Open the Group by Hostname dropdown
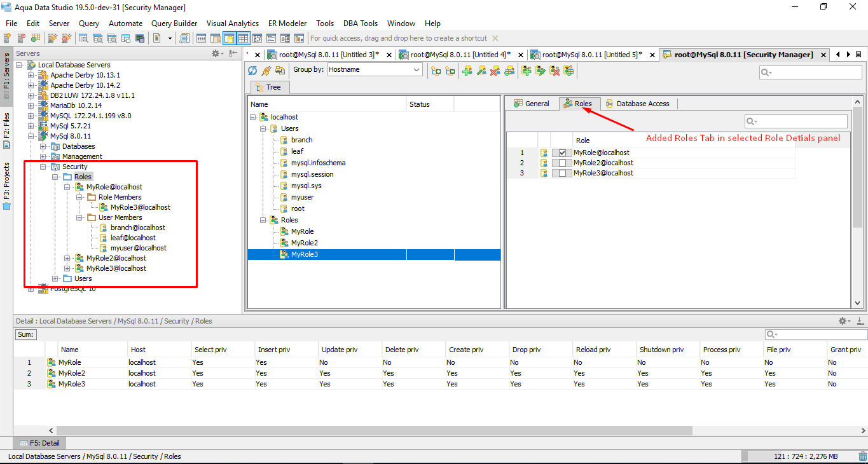Viewport: 868px width, 464px height. point(375,70)
